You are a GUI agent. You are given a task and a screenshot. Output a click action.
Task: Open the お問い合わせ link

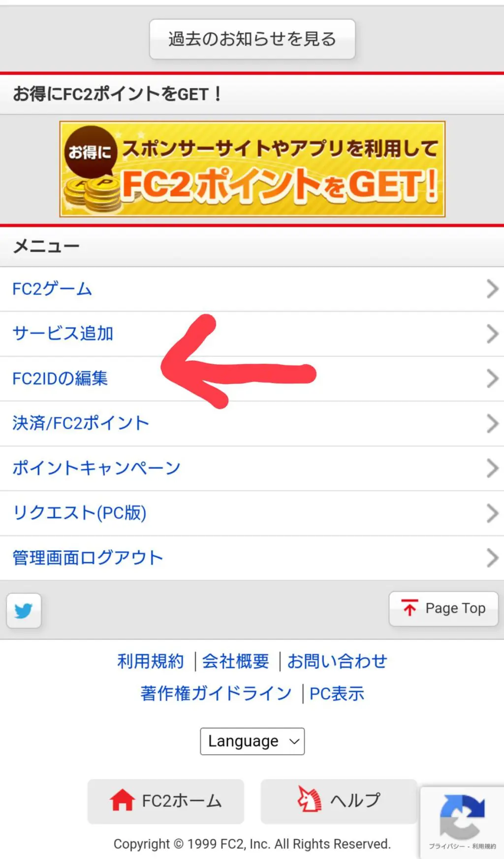tap(337, 661)
